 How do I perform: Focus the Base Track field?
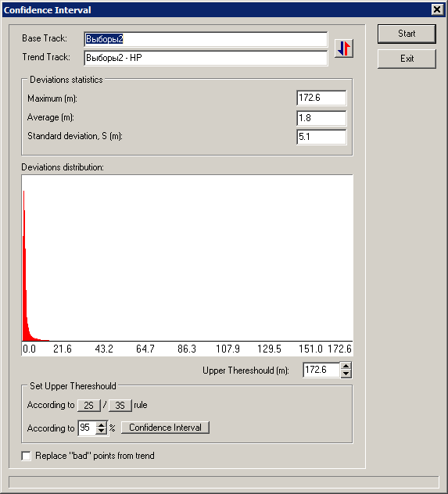pos(206,39)
